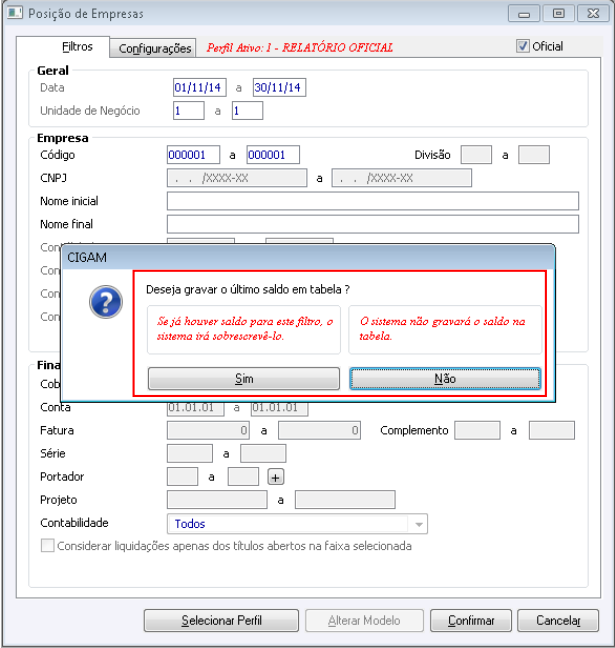
Task: Click the initial CNPJ field
Action: click(237, 178)
